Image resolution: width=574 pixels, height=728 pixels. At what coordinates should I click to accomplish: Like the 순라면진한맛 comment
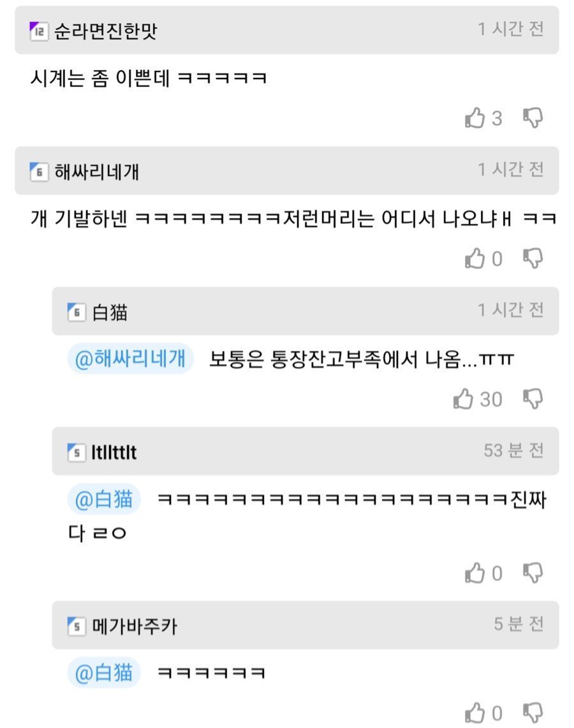475,118
